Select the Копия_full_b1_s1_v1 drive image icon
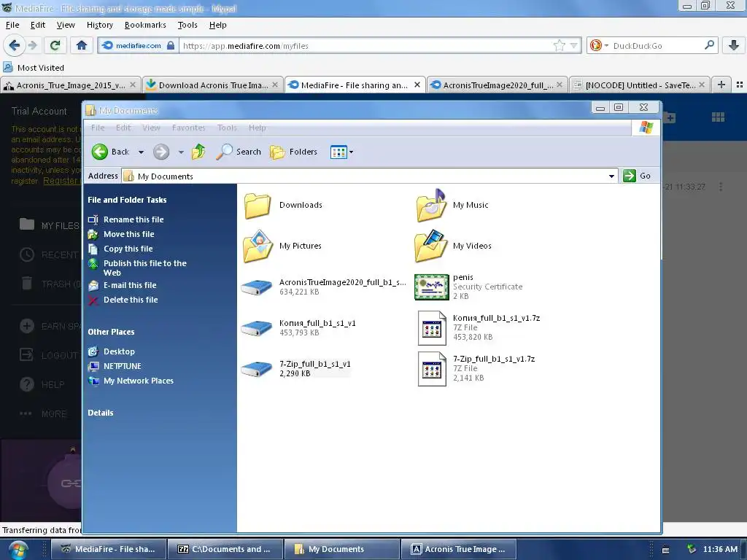The height and width of the screenshot is (560, 747). pyautogui.click(x=257, y=328)
